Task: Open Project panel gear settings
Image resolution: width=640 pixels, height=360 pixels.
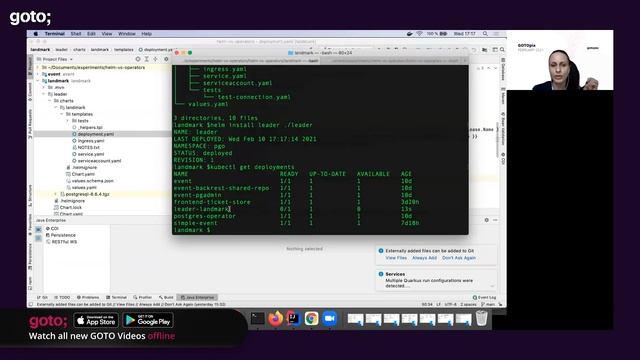Action: pyautogui.click(x=166, y=59)
